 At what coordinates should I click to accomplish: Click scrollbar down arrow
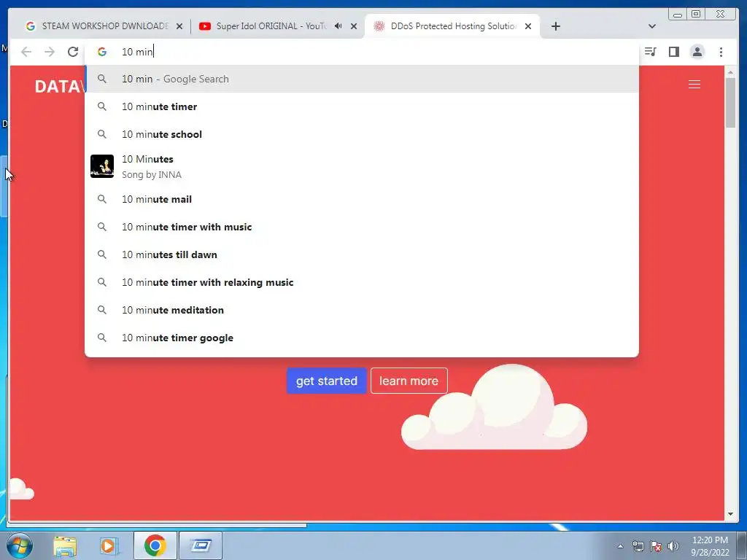click(x=730, y=514)
